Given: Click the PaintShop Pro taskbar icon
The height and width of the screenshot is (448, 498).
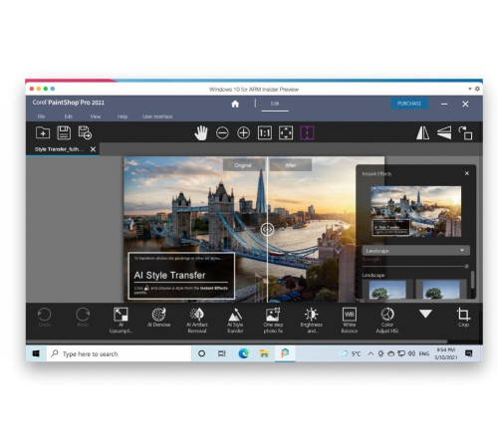Looking at the screenshot, I should pos(285,353).
